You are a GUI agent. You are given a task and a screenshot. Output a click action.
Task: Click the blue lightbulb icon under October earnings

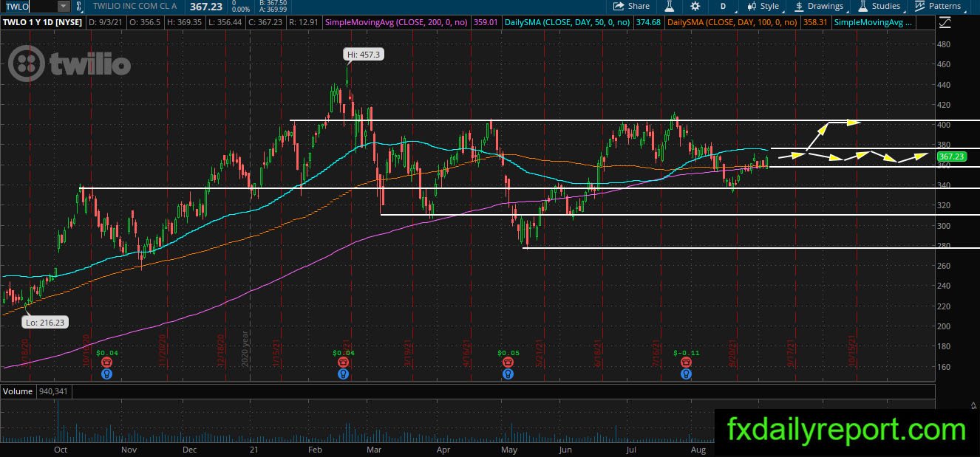106,374
